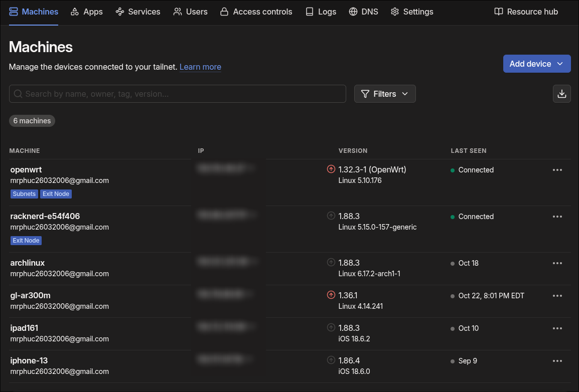
Task: Click the LAST SEEN column header
Action: coord(469,151)
